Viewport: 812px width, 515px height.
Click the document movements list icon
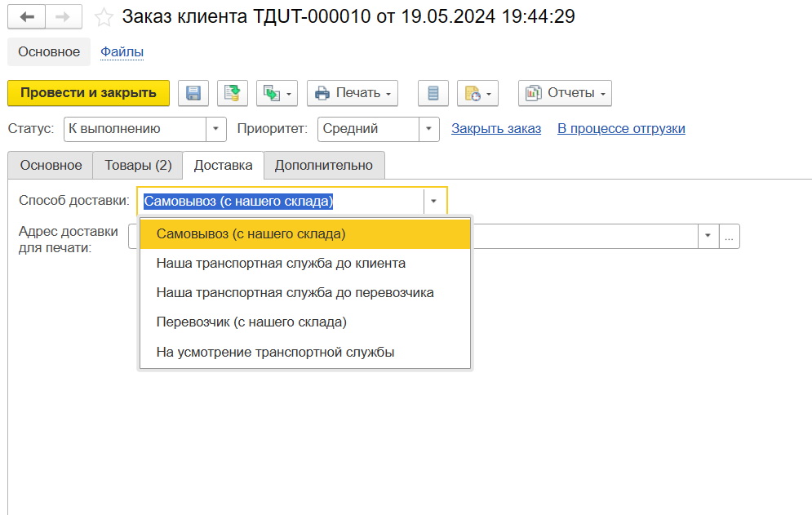[433, 93]
